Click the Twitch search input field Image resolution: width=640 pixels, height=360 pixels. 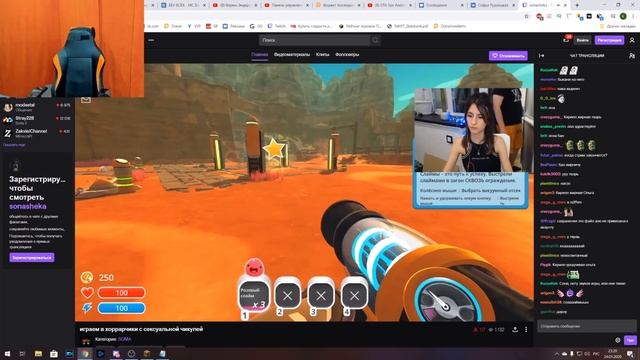click(315, 40)
